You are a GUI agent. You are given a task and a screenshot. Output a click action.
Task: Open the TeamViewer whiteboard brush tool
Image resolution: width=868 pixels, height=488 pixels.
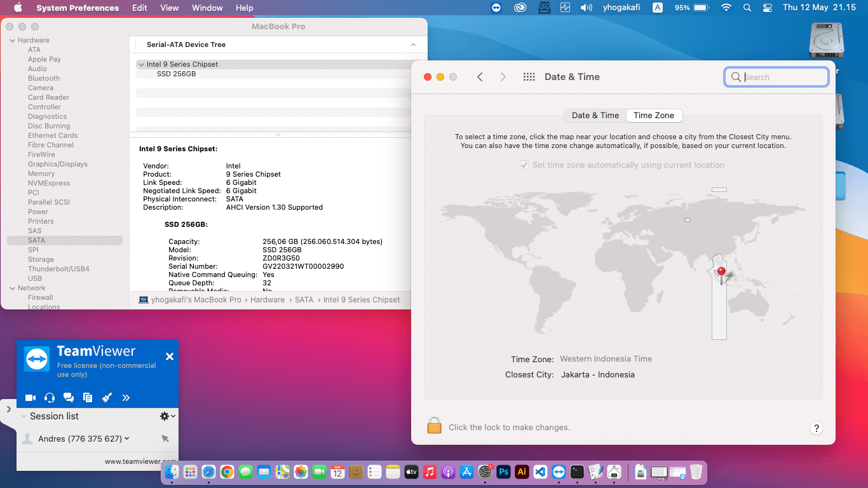tap(107, 398)
